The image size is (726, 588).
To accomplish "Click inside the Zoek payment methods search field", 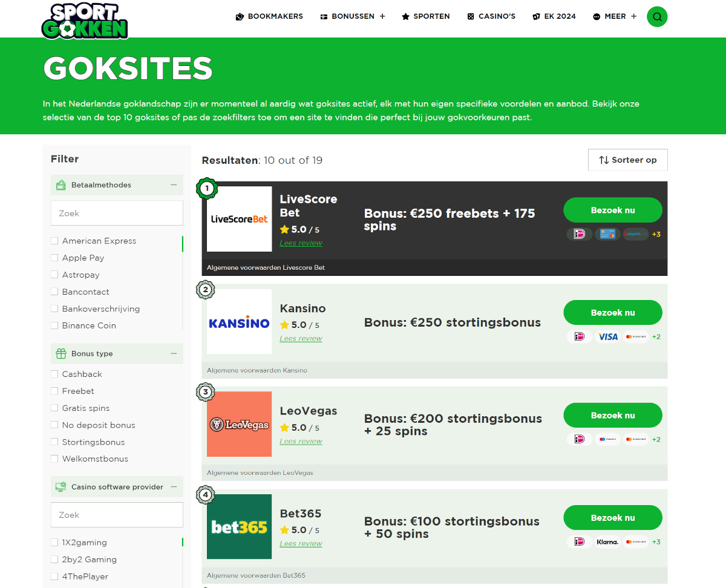I will 117,213.
